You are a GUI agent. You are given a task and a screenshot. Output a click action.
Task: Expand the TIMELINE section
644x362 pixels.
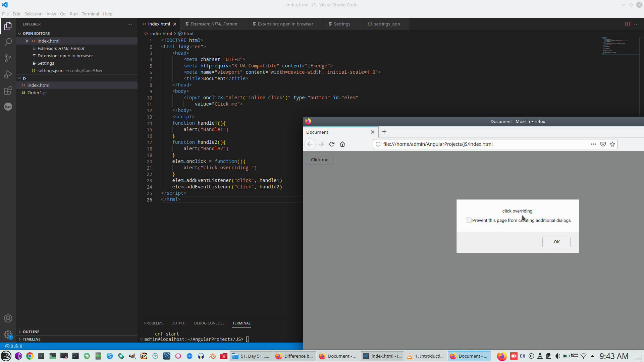32,339
